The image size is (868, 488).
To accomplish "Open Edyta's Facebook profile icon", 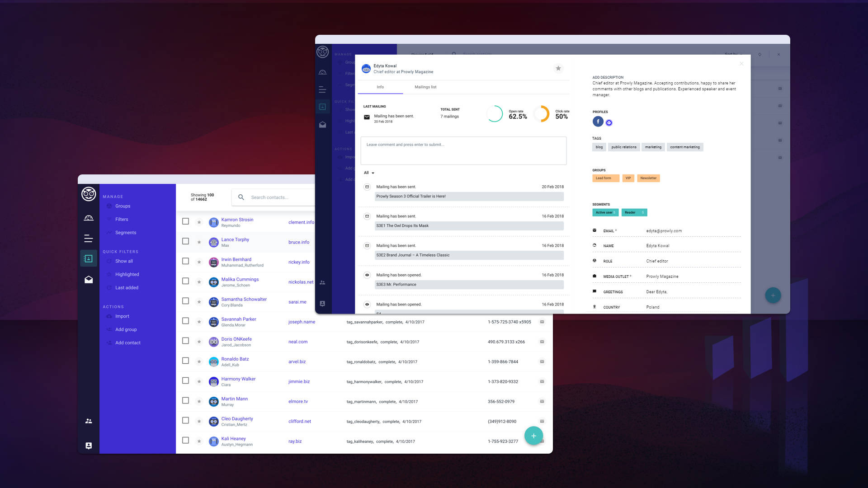I will 598,121.
